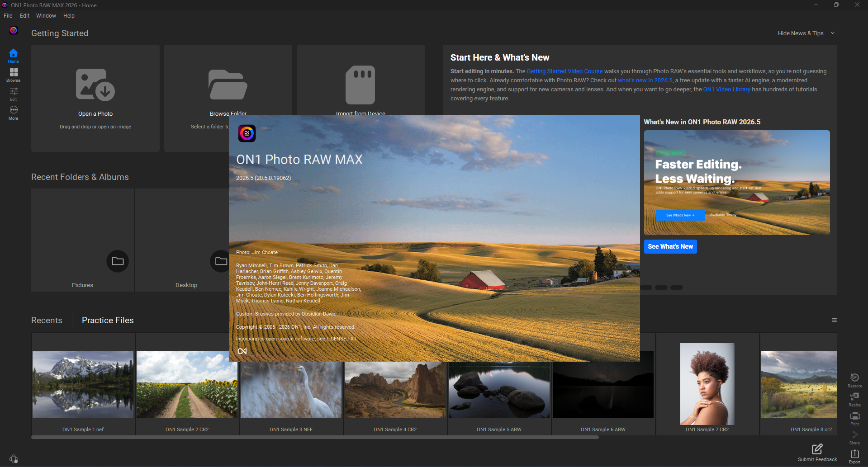Click the Share icon
868x467 pixels.
point(854,437)
